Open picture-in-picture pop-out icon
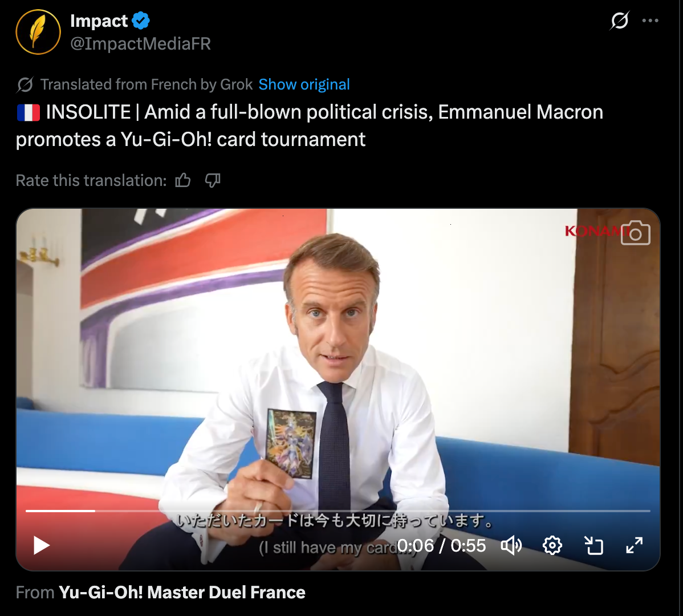683x616 pixels. point(593,545)
